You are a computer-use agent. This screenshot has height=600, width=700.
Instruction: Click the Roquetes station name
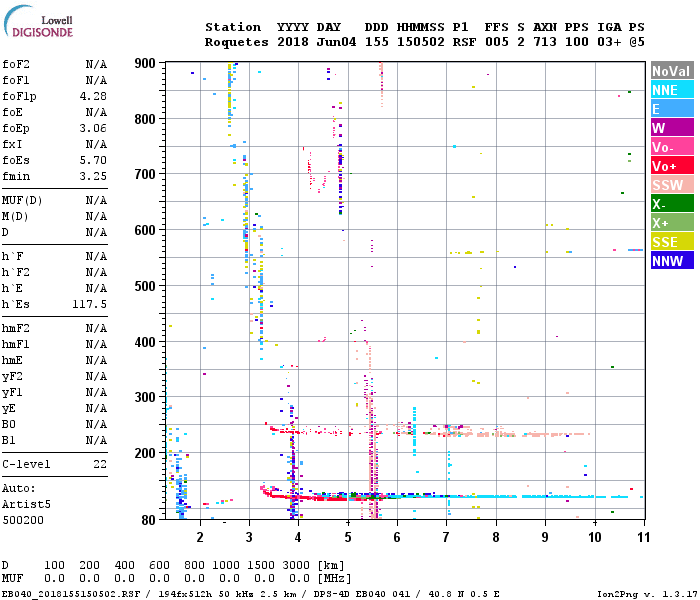237,43
